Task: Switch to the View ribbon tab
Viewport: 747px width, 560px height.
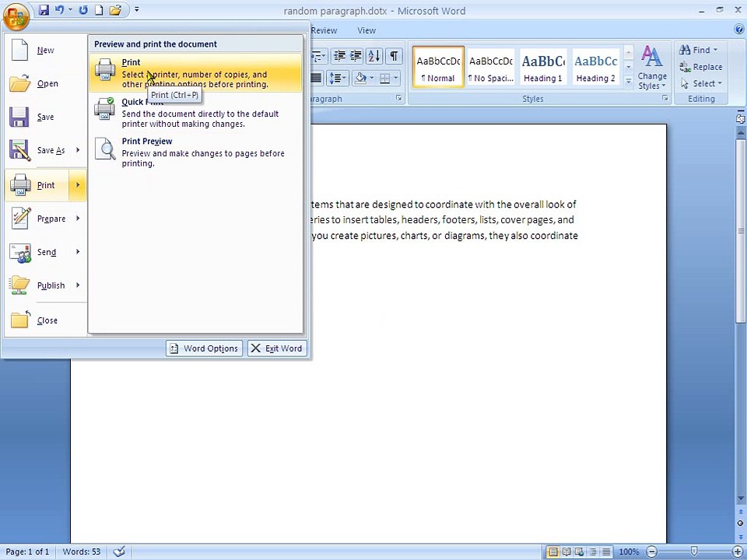Action: pos(366,30)
